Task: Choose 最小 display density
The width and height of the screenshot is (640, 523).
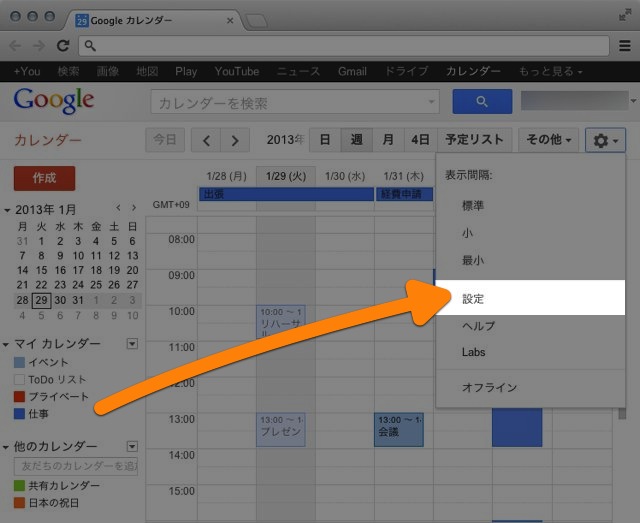Action: point(530,260)
